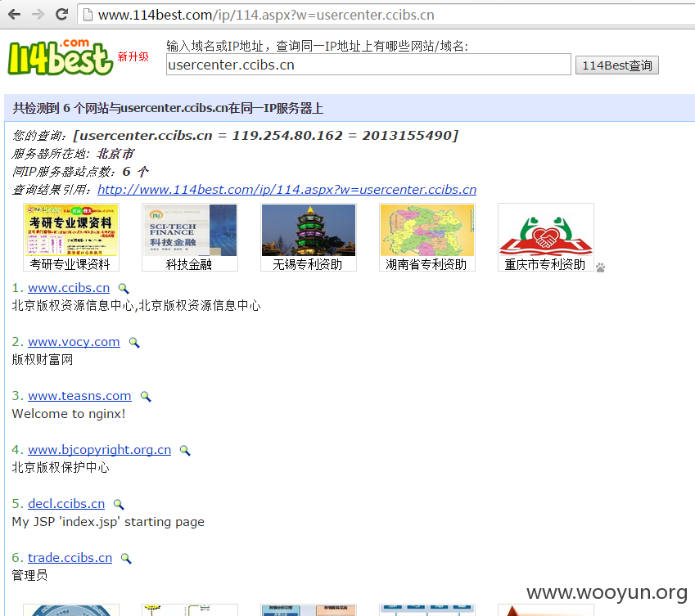Open the decl.ccibs.cn link
Image resolution: width=695 pixels, height=616 pixels.
[66, 505]
